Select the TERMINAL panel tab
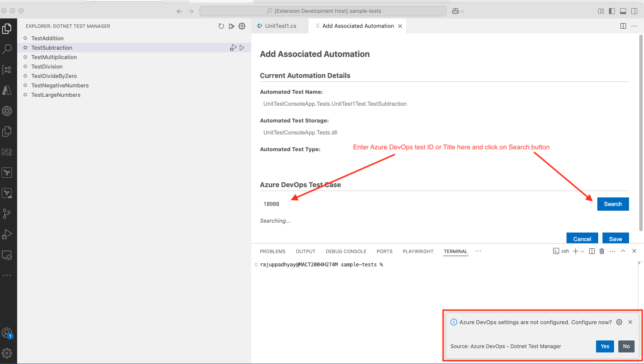The width and height of the screenshot is (644, 364). [x=456, y=251]
